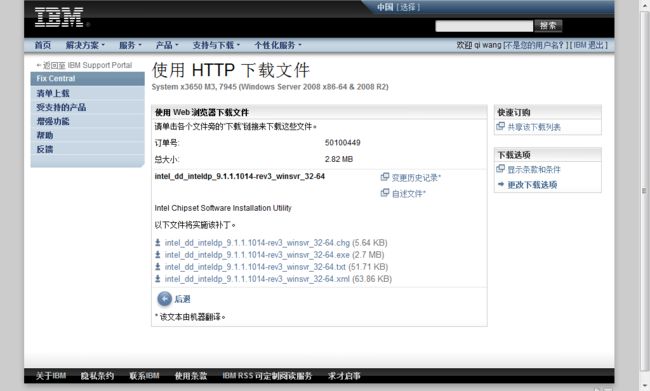Open 使用条款 footer link
This screenshot has height=391, width=650.
(191, 376)
